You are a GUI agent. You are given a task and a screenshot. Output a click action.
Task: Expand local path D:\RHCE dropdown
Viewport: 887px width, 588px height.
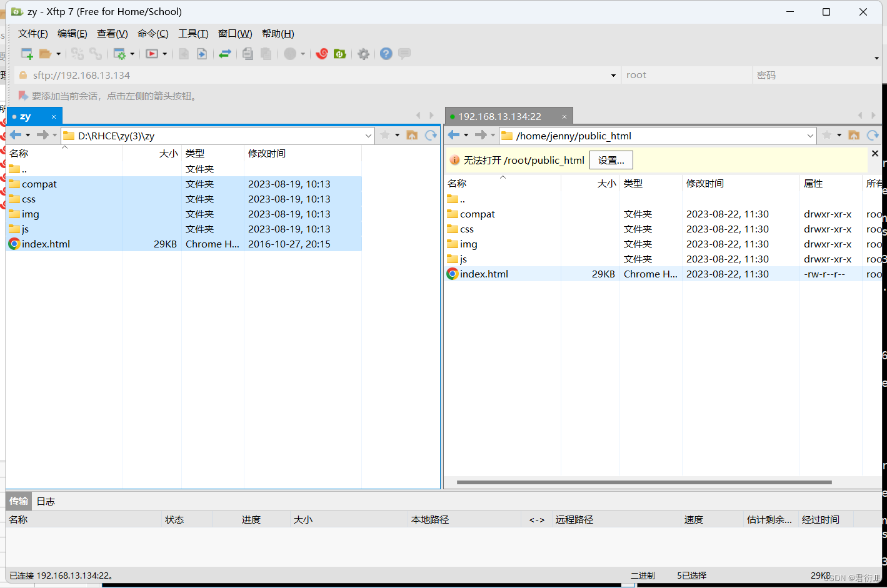pyautogui.click(x=368, y=136)
